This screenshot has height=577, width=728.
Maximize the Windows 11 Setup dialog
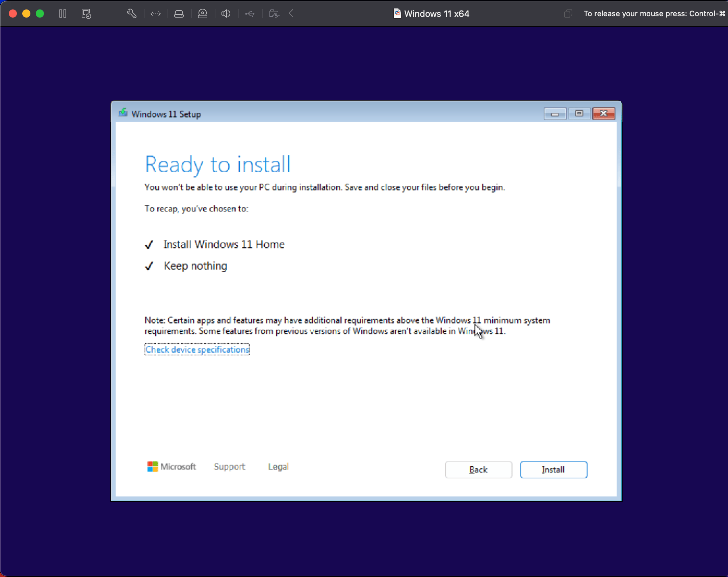click(x=579, y=114)
